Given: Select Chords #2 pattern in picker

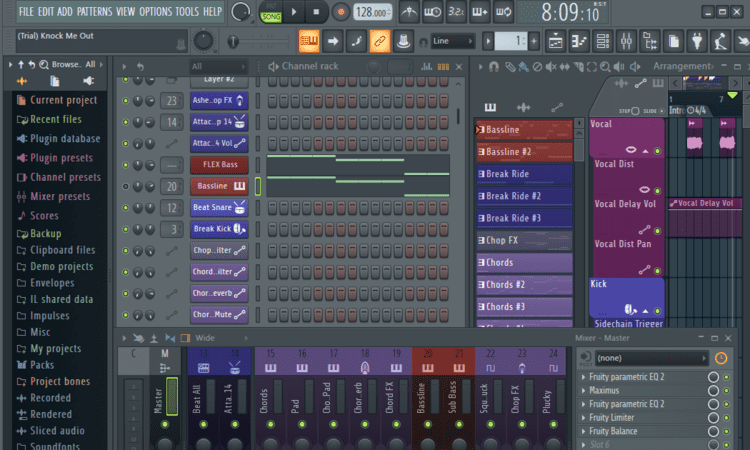Looking at the screenshot, I should pos(524,285).
